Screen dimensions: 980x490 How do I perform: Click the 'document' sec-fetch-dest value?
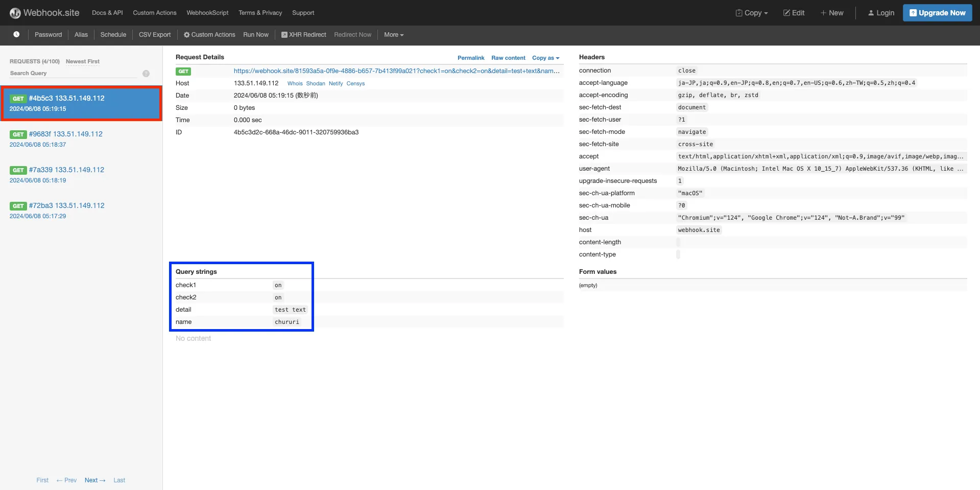tap(692, 107)
